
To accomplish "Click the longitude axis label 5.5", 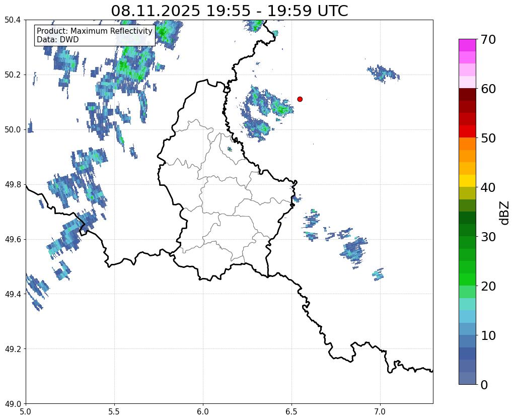I will coord(114,412).
